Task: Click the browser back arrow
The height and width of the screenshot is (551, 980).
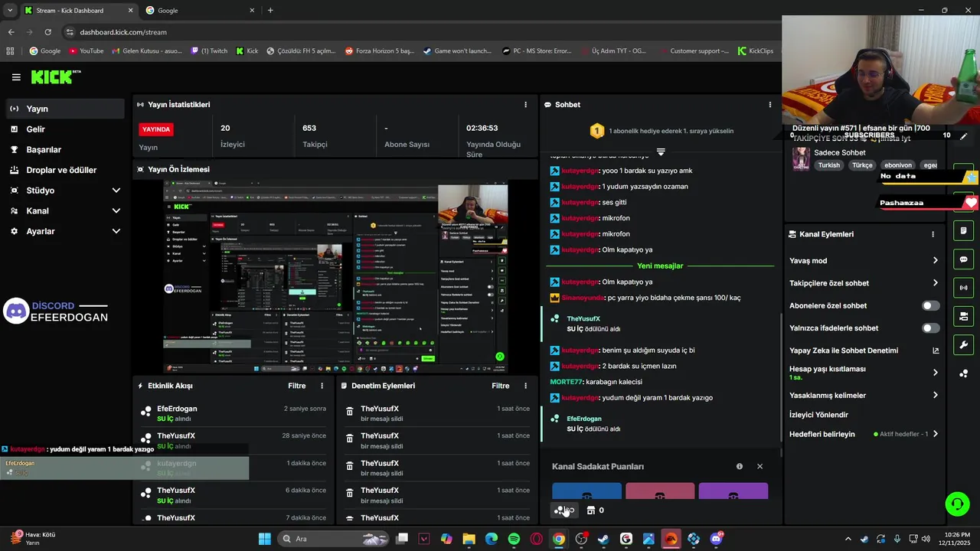Action: click(11, 32)
